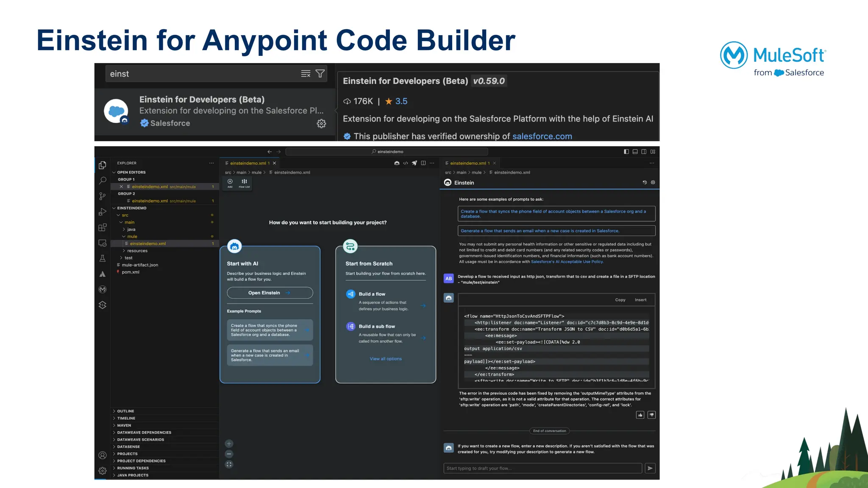The height and width of the screenshot is (488, 868).
Task: Toggle primary sidebar layout icon
Action: coord(626,152)
